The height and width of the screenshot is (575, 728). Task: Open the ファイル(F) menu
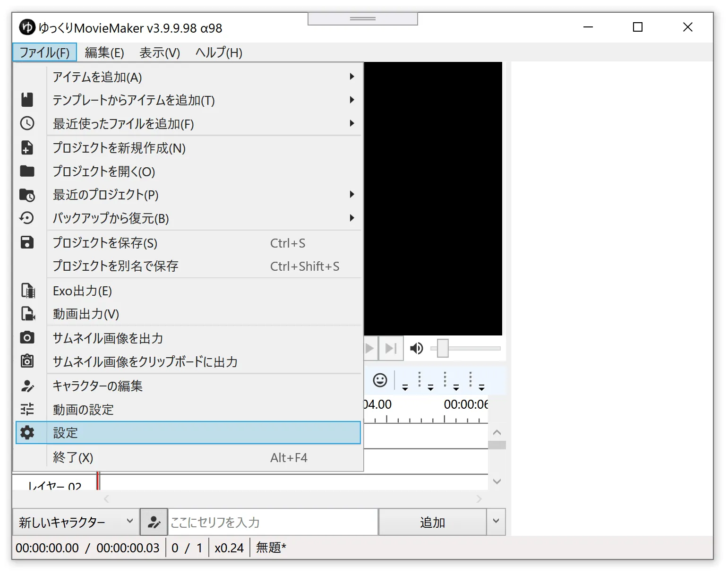[45, 52]
